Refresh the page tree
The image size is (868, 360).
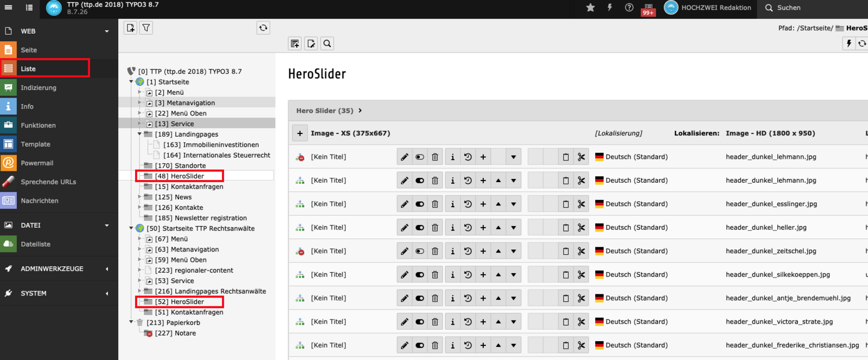[263, 28]
